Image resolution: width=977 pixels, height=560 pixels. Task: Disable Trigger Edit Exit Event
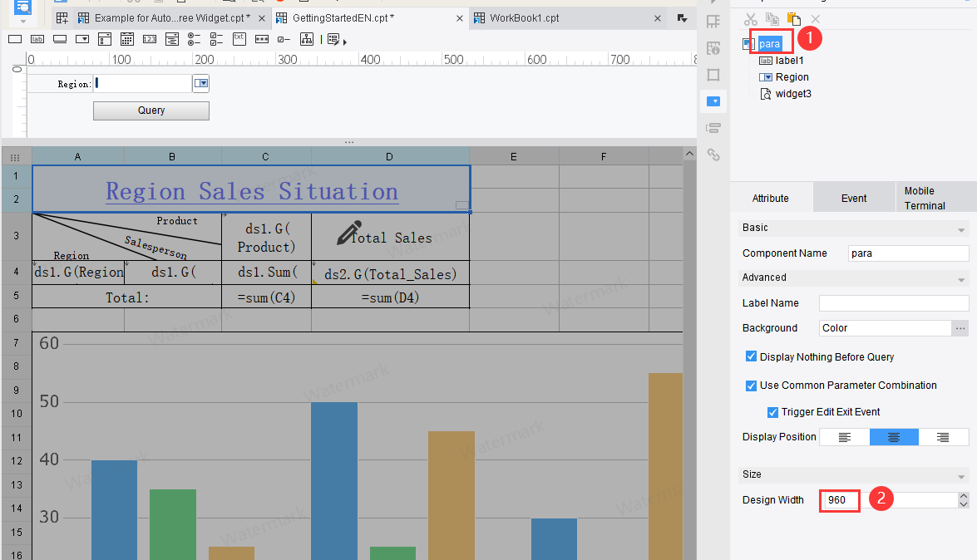[772, 411]
